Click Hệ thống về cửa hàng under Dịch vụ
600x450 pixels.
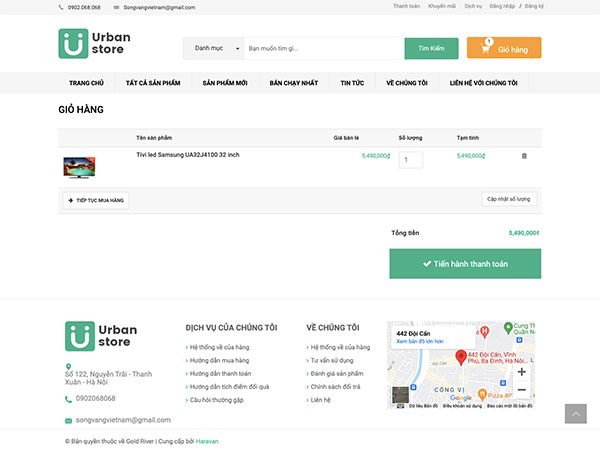point(217,347)
